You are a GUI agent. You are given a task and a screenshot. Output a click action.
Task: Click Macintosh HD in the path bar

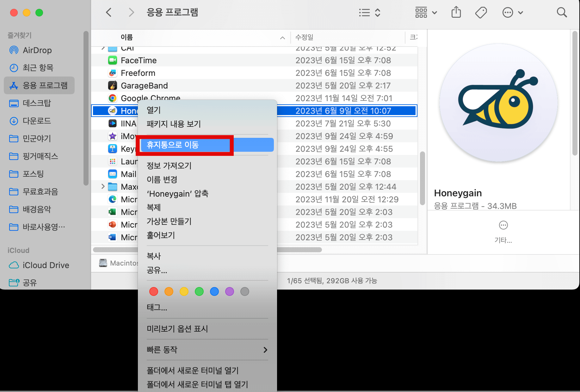[119, 263]
